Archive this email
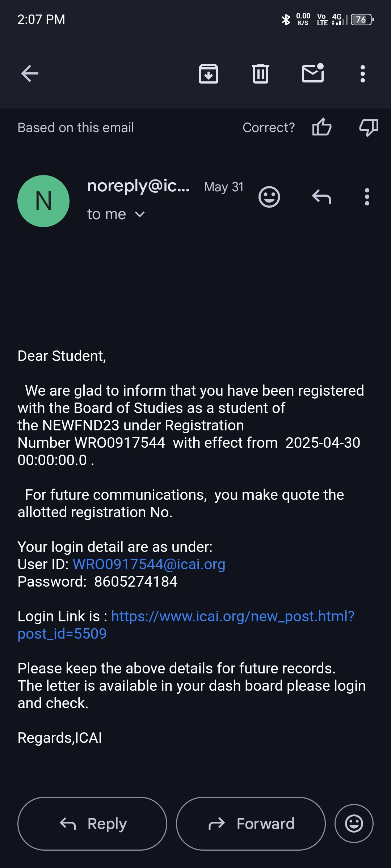Screen dimensions: 391x868 click(209, 74)
